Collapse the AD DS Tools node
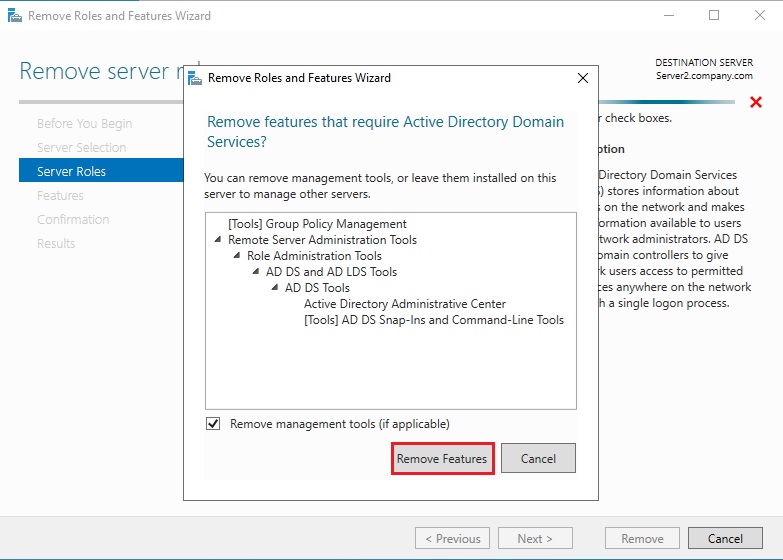The height and width of the screenshot is (560, 783). (x=275, y=288)
